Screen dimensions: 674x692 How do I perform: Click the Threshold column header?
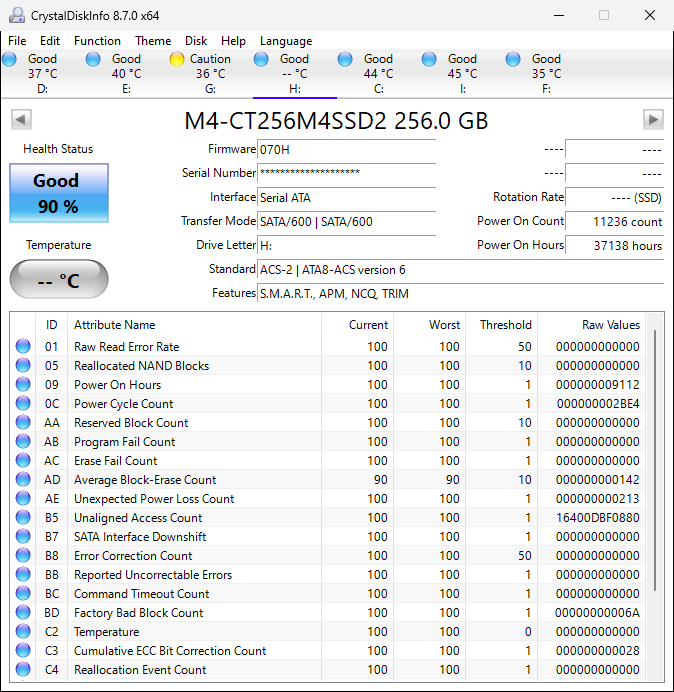501,325
